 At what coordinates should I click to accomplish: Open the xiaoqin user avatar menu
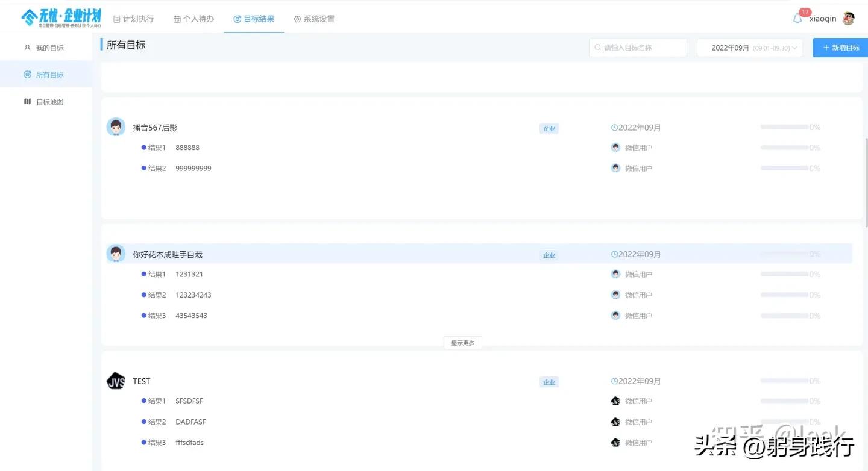[x=848, y=19]
